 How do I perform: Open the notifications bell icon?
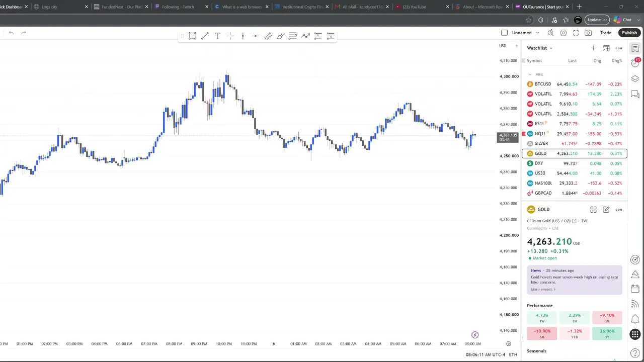tap(635, 319)
